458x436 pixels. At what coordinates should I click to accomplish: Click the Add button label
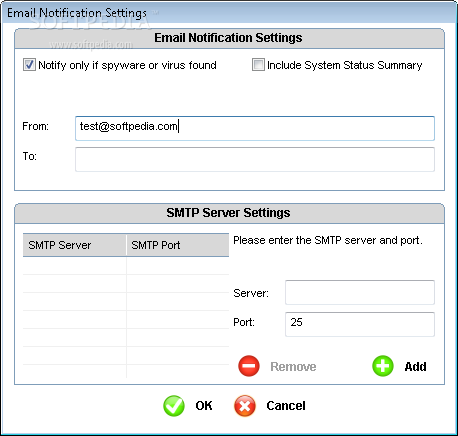point(415,366)
